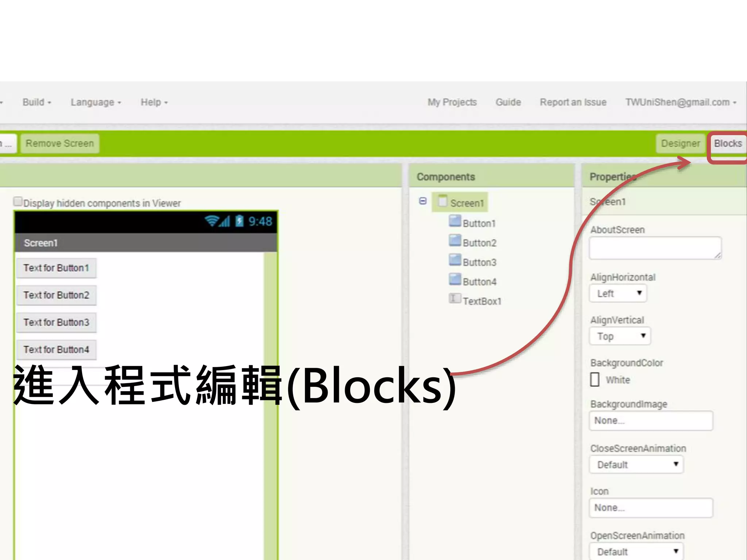Screen dimensions: 747x560
Task: Click the 9:48 clock in phone viewer
Action: click(x=260, y=221)
